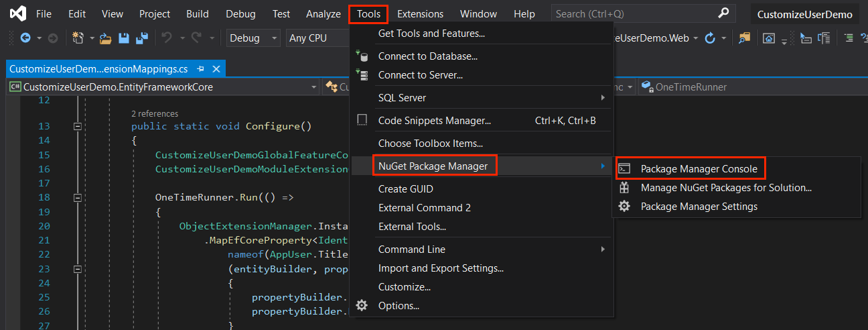
Task: Click the Open File folder icon
Action: 105,38
